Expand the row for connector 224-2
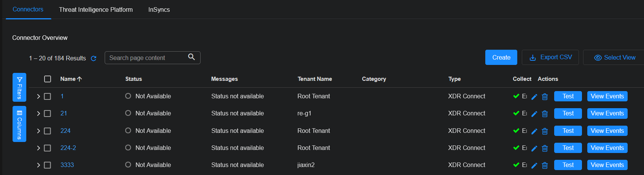644x175 pixels. point(38,148)
